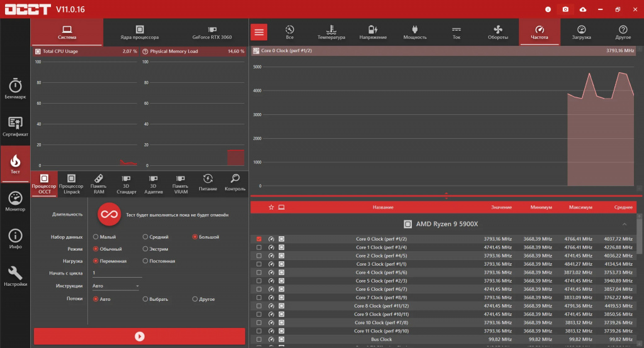Select the Память RAM test
This screenshot has width=644, height=348.
[99, 184]
